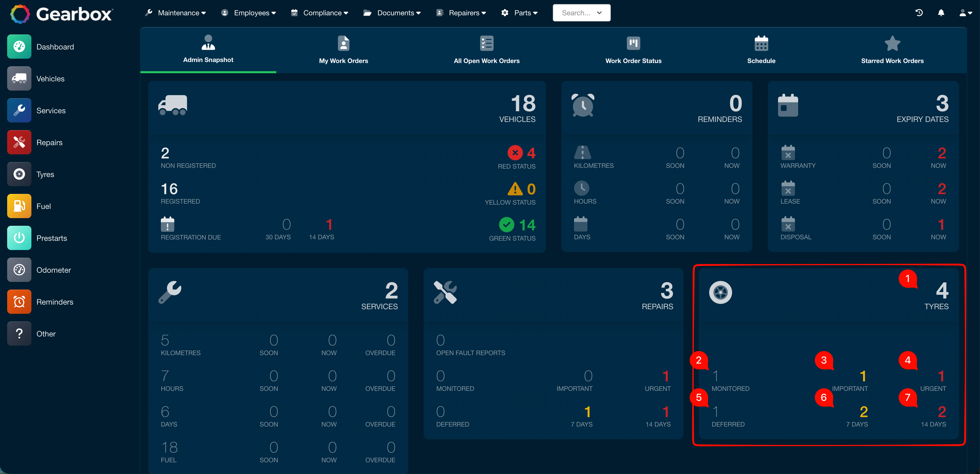This screenshot has height=474, width=980.
Task: Click the Search input field
Action: click(x=581, y=13)
